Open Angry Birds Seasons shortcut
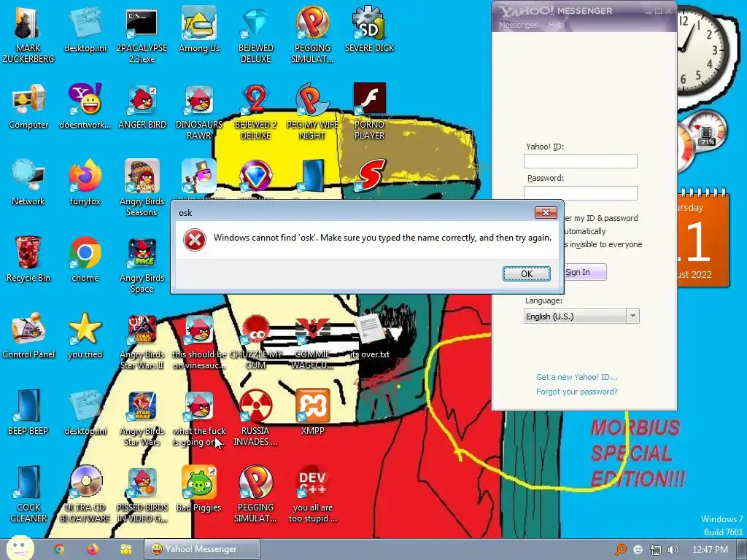The width and height of the screenshot is (747, 560). coord(142,187)
